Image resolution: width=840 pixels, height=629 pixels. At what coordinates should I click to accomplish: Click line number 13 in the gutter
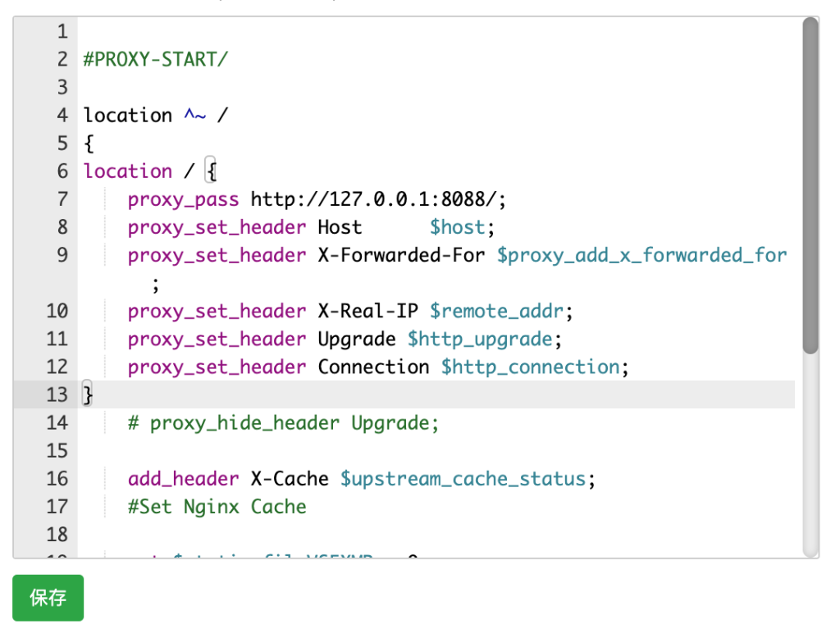point(57,394)
